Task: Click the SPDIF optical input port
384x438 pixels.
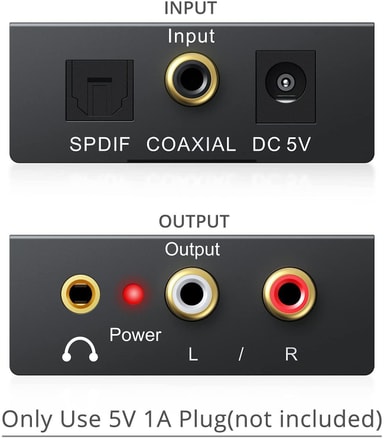Action: point(100,90)
